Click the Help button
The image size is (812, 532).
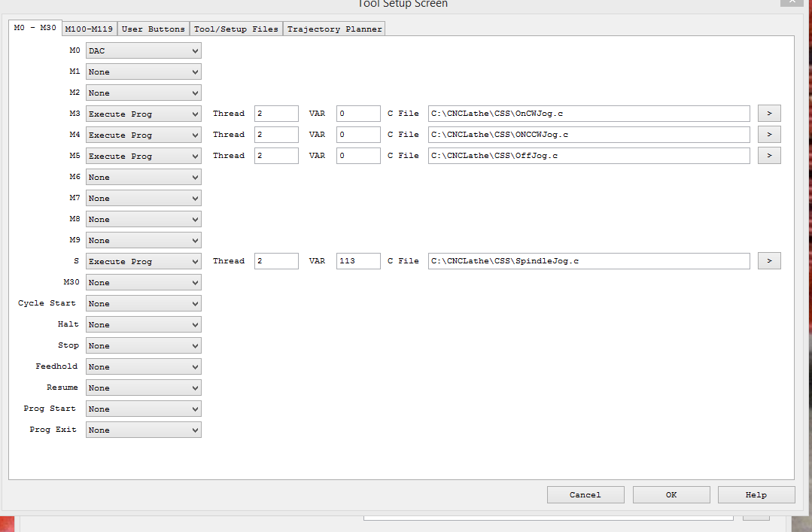tap(756, 494)
